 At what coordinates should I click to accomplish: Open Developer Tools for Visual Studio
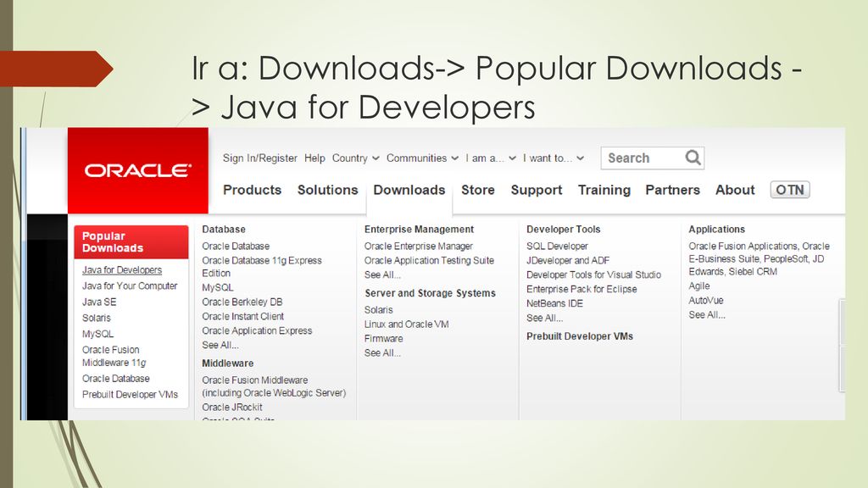[x=593, y=275]
